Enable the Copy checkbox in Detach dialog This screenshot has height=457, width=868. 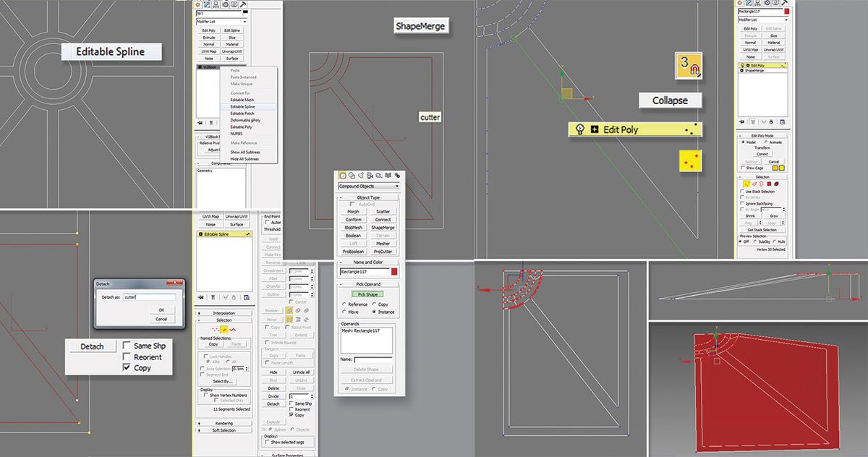pyautogui.click(x=126, y=367)
